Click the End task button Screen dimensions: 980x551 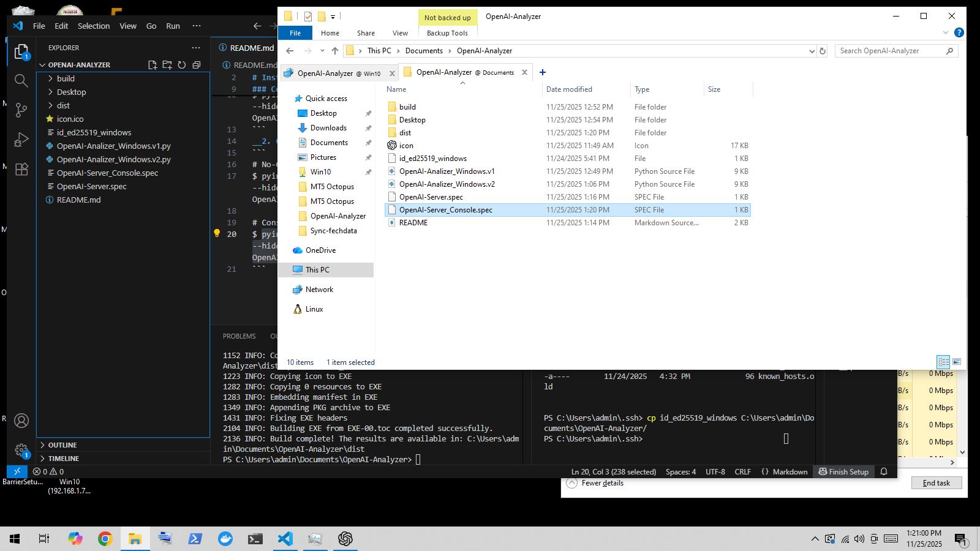936,483
